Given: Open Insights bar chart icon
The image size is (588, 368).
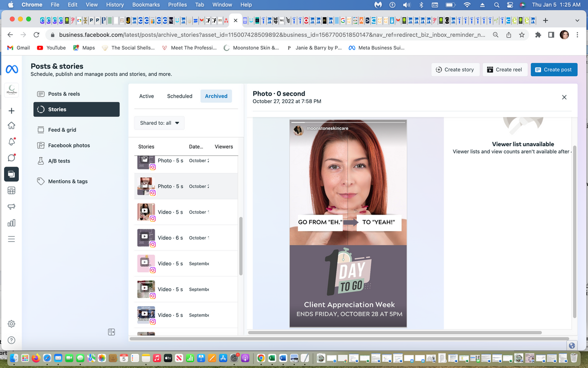Looking at the screenshot, I should 11,223.
